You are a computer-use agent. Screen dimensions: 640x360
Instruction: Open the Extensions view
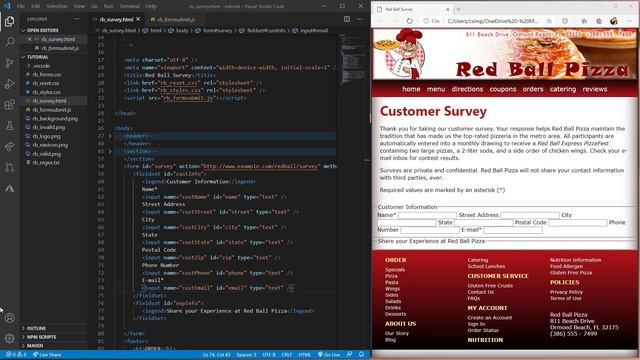click(9, 105)
